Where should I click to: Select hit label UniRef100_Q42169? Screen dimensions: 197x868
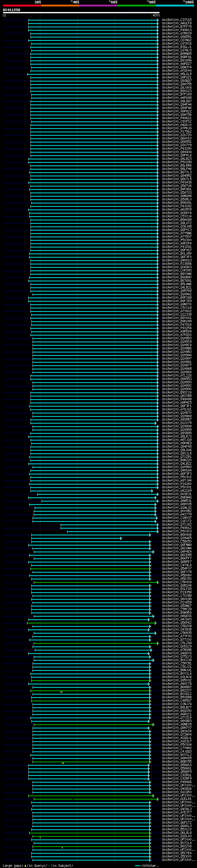(x=177, y=491)
